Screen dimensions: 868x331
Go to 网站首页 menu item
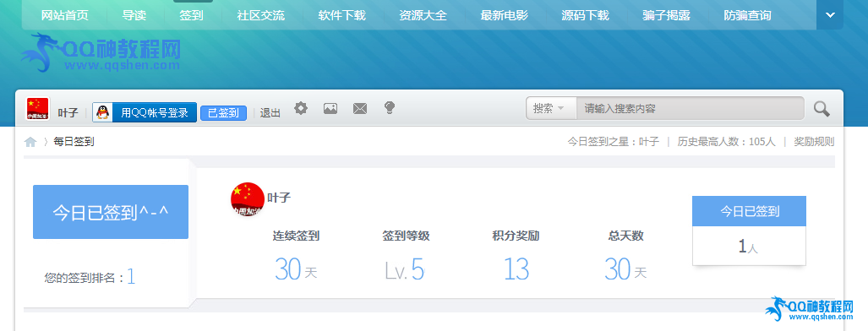click(65, 15)
